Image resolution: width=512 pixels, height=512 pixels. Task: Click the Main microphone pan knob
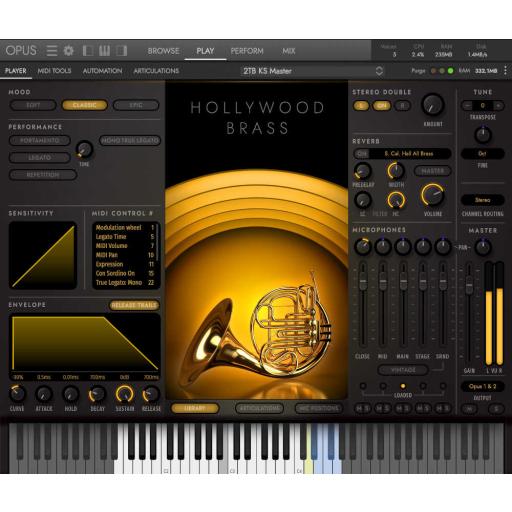403,247
